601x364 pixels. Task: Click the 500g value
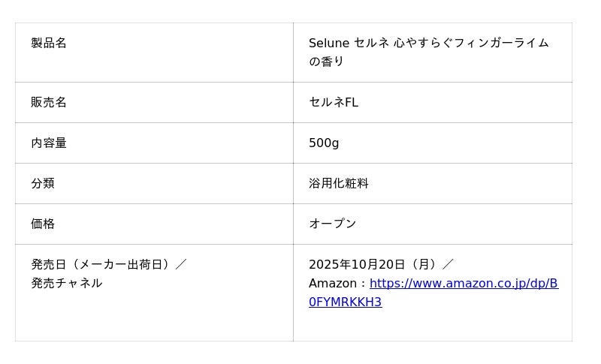click(x=324, y=143)
